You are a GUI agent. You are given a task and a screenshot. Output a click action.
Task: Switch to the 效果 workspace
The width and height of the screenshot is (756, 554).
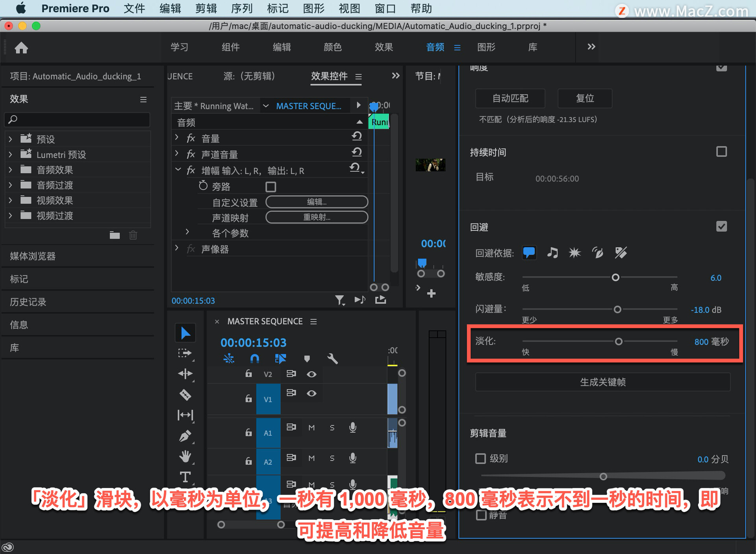(x=384, y=47)
